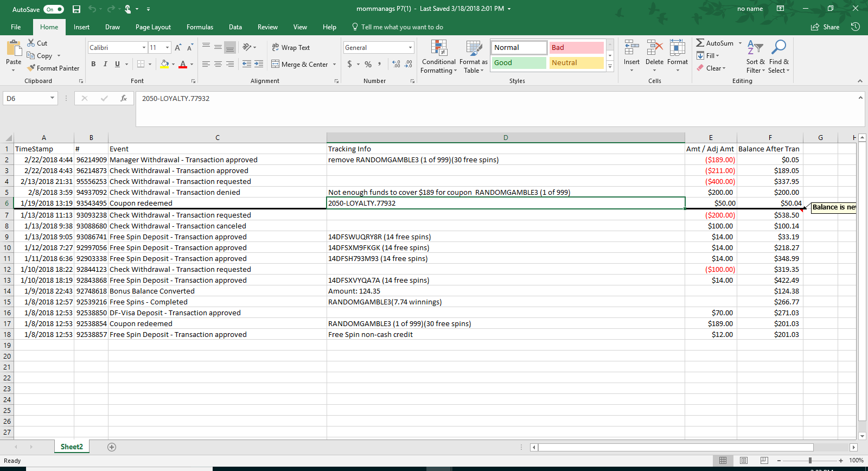Screen dimensions: 868x471
Task: Click the Format Painter brush
Action: (x=31, y=68)
